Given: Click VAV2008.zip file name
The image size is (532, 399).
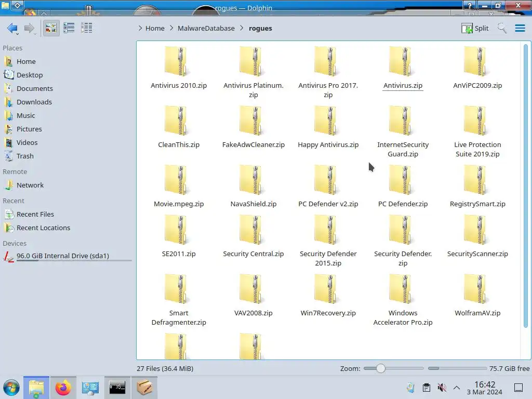Looking at the screenshot, I should coord(254,313).
